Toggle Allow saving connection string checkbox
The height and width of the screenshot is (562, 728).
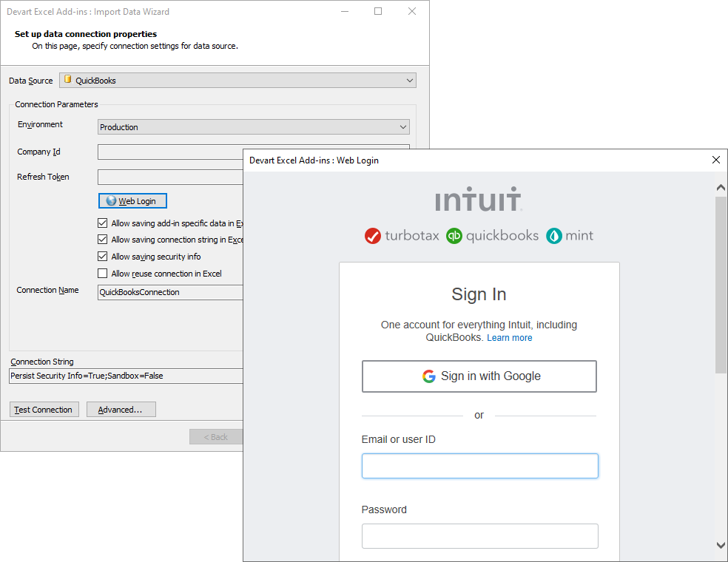(x=103, y=240)
